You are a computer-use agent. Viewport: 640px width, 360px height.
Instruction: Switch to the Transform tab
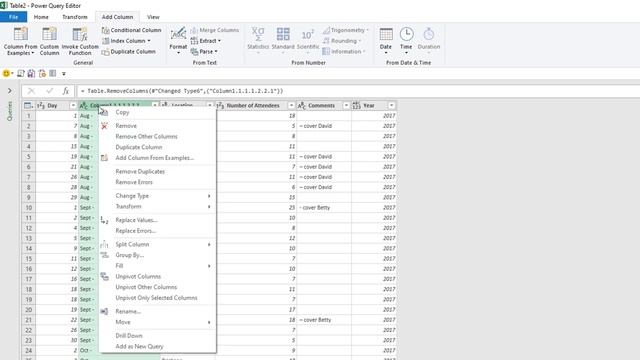tap(75, 17)
